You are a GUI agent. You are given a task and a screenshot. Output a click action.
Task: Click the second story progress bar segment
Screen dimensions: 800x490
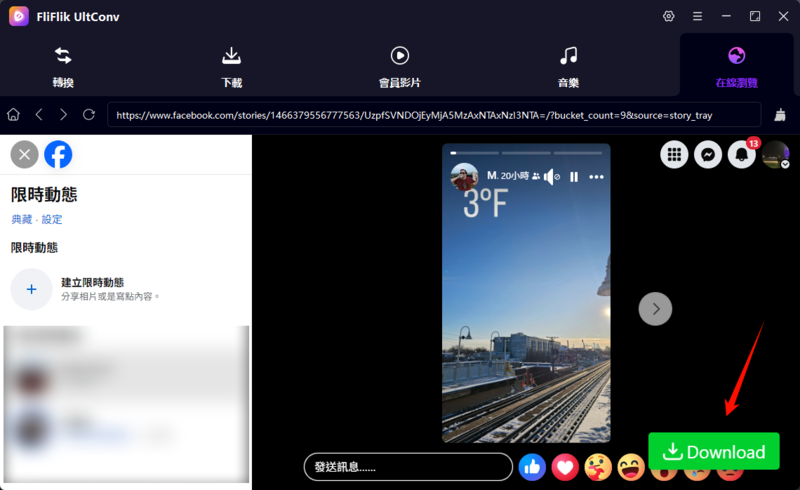pos(526,153)
